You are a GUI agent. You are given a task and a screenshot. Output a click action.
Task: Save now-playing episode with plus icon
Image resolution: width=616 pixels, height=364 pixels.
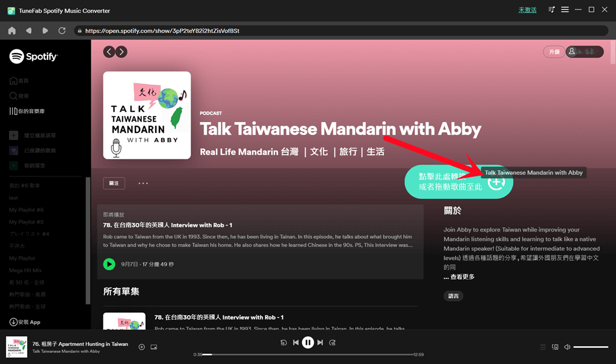pyautogui.click(x=142, y=347)
